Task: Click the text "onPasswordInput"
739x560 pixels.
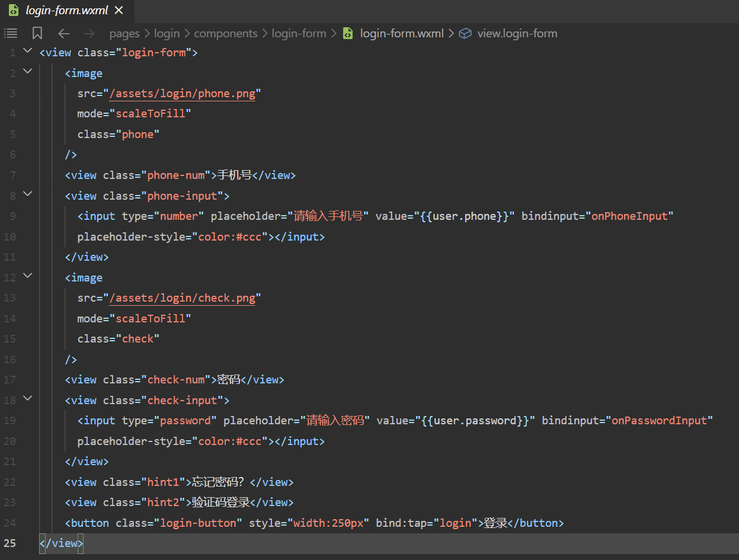Action: pos(660,421)
